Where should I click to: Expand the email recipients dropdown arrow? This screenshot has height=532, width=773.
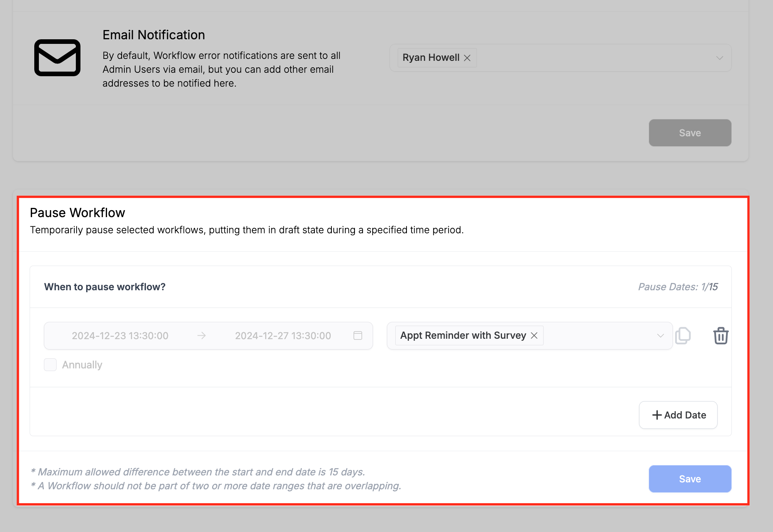pos(719,58)
